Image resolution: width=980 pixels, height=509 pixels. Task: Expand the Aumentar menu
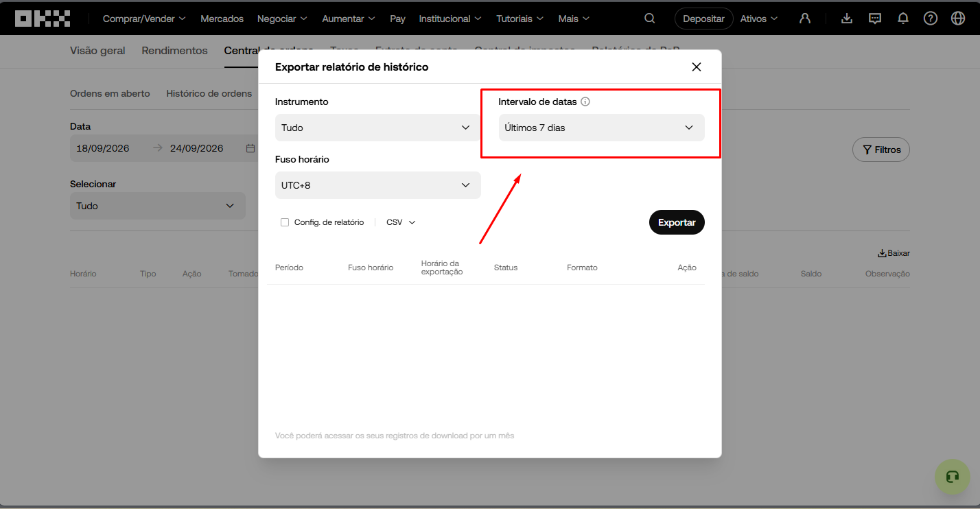(349, 19)
